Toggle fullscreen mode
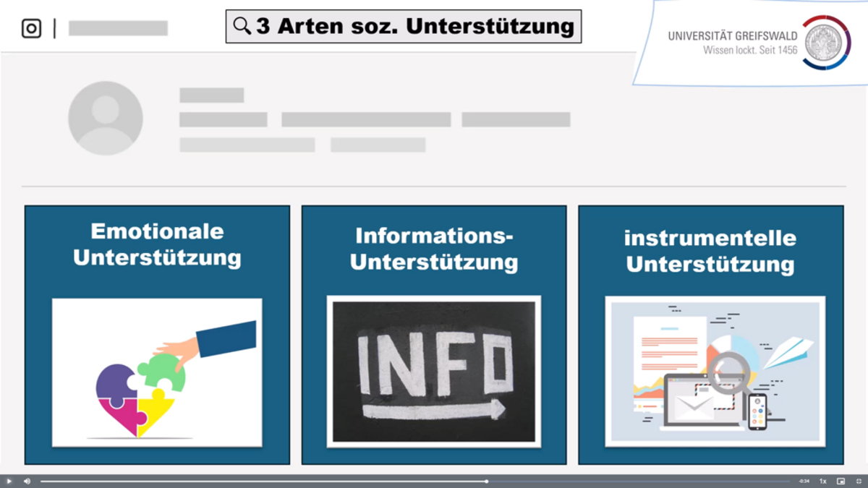This screenshot has width=868, height=488. click(859, 481)
